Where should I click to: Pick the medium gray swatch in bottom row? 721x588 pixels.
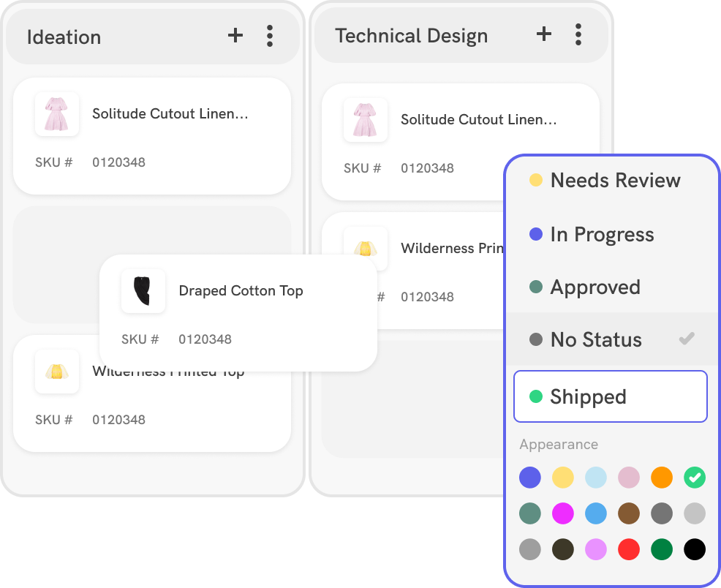coord(529,549)
